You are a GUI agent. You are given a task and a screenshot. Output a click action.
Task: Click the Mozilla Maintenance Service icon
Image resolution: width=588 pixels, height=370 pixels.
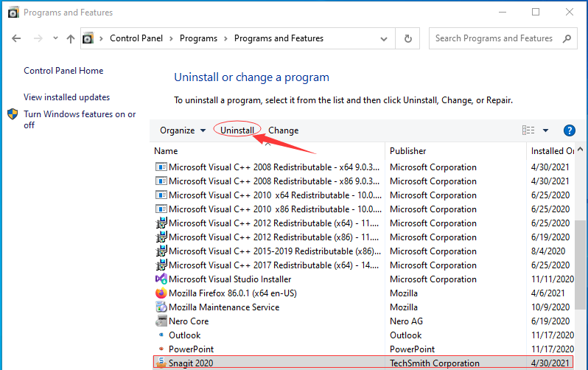(x=161, y=307)
